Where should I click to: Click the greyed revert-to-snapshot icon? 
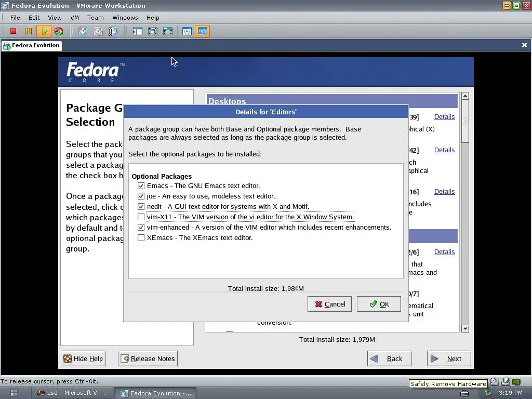(98, 31)
